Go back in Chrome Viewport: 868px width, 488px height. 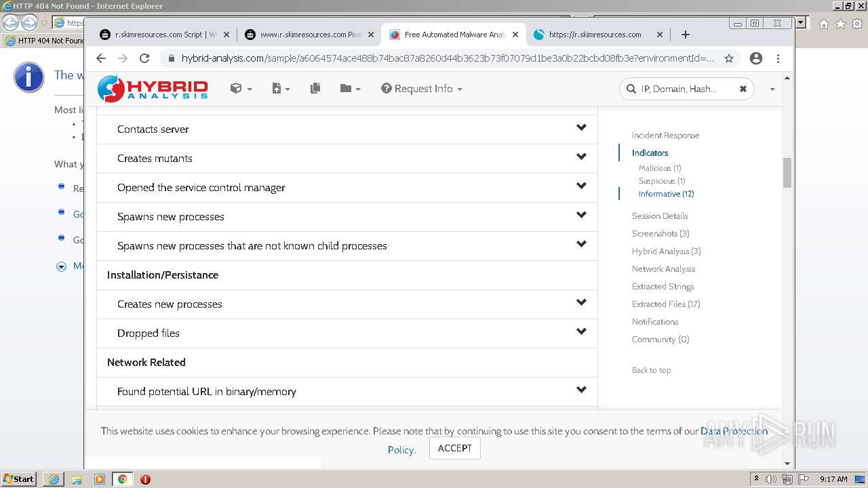(x=101, y=58)
